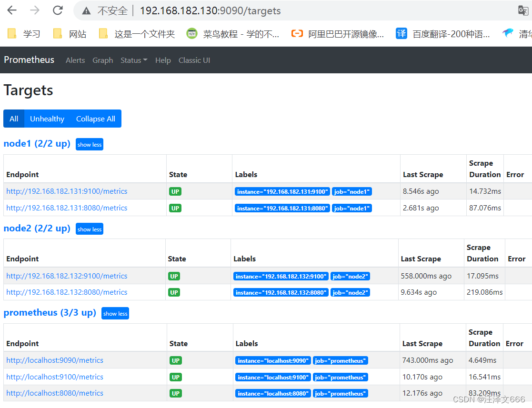Click the Collapse All button
The image size is (532, 408).
click(x=96, y=119)
